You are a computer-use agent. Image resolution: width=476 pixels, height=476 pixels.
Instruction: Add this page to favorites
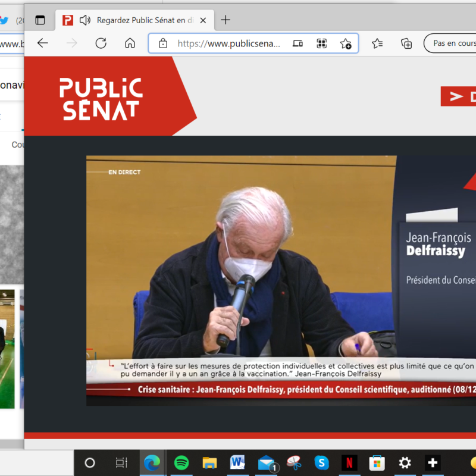pos(345,43)
